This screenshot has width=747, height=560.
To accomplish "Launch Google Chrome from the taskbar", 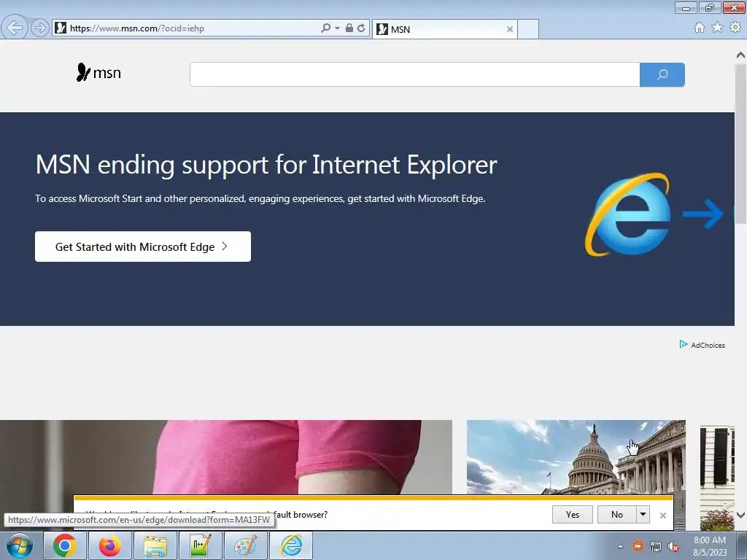I will point(65,545).
